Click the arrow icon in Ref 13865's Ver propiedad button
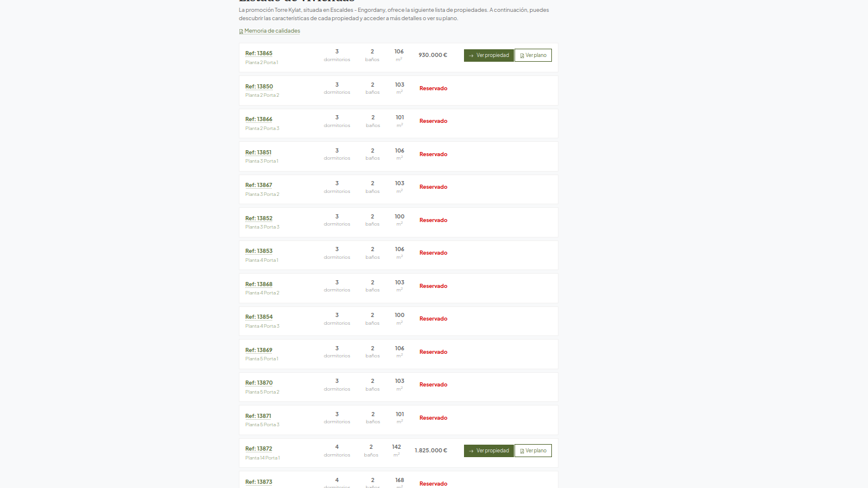 [471, 56]
